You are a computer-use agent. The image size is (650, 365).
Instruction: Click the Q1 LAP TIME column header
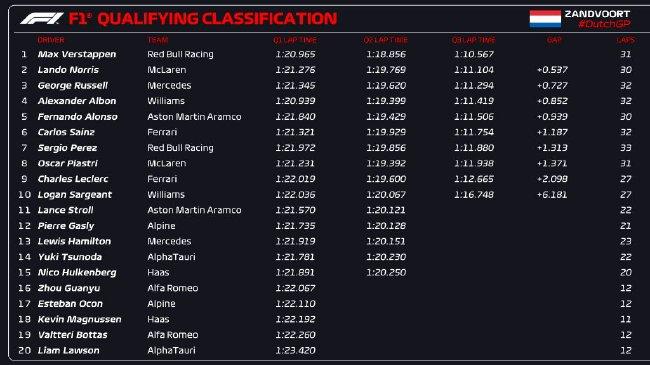295,40
